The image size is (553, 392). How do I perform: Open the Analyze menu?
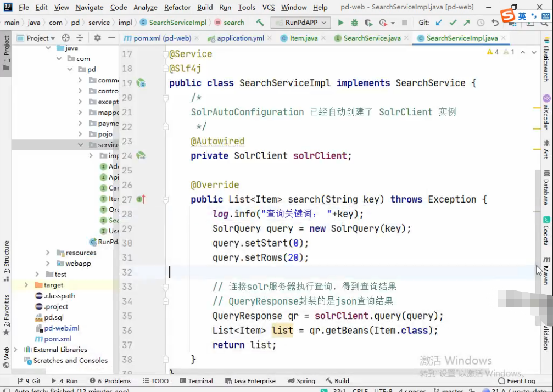146,7
